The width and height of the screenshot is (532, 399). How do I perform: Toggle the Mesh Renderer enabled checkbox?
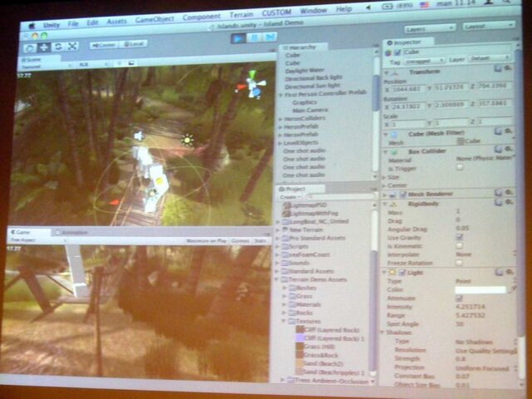[x=402, y=195]
